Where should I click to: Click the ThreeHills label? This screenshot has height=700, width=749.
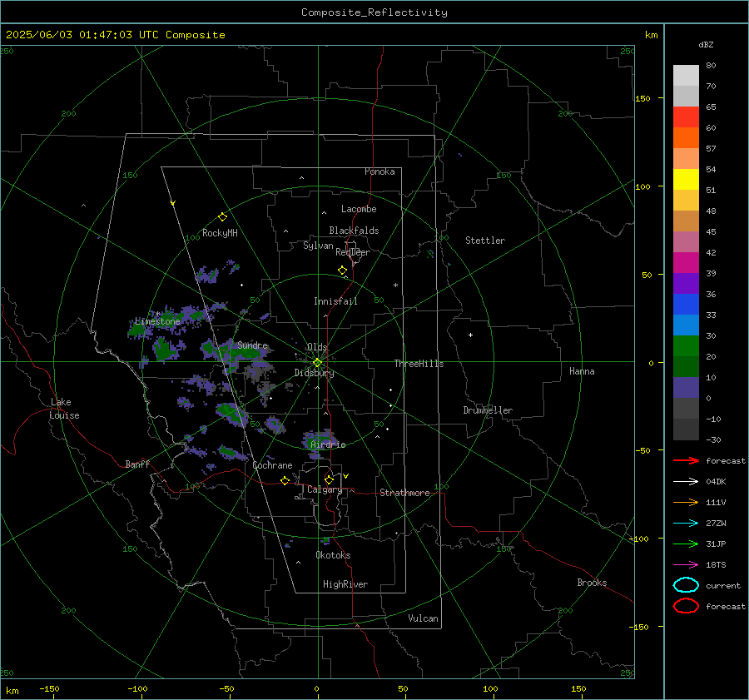pyautogui.click(x=419, y=364)
